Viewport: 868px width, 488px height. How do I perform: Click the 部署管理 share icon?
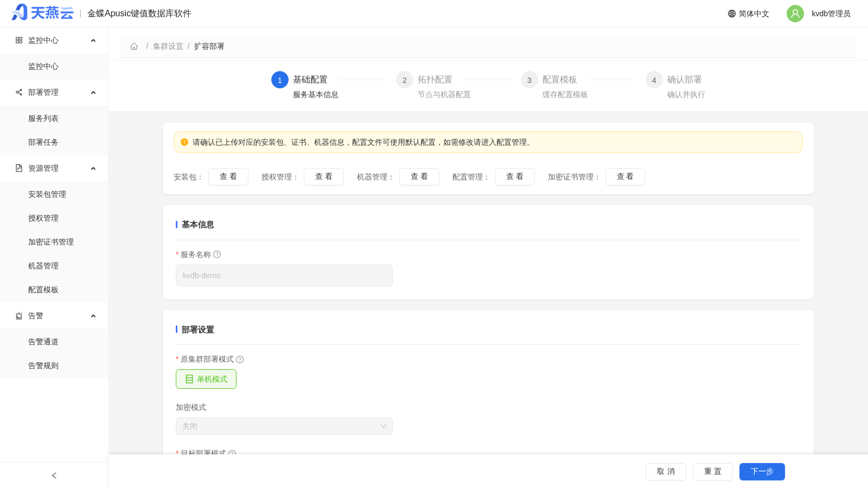coord(19,92)
